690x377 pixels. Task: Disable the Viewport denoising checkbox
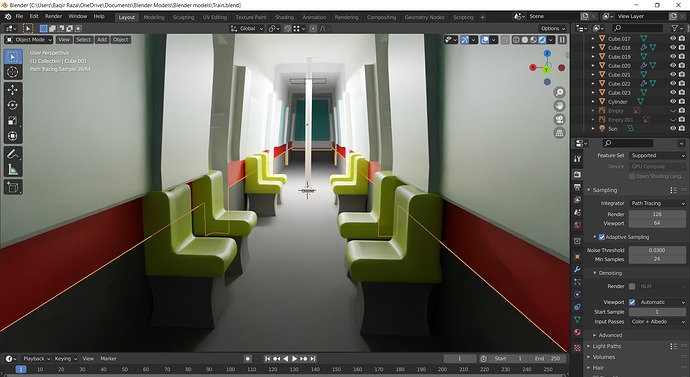pos(632,302)
